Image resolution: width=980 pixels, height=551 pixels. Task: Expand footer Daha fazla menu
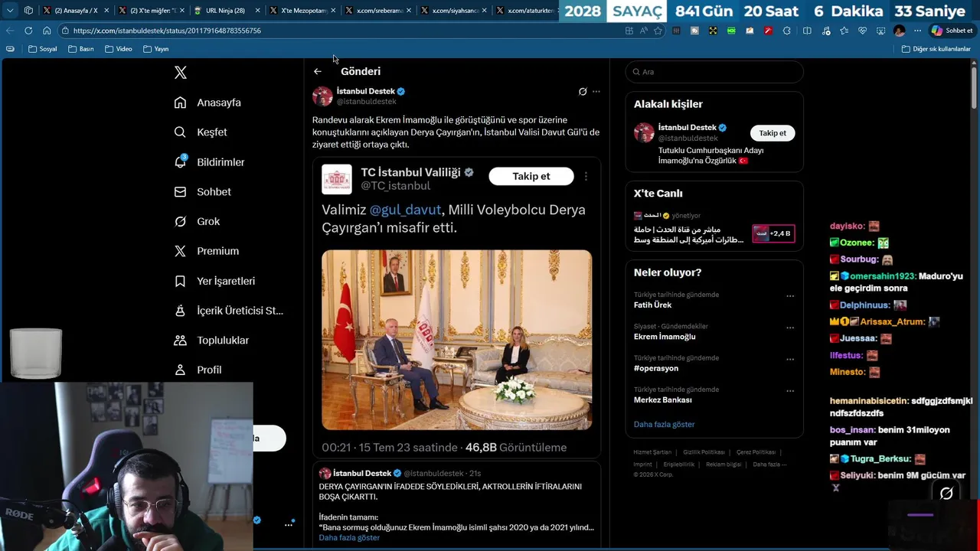pos(769,465)
